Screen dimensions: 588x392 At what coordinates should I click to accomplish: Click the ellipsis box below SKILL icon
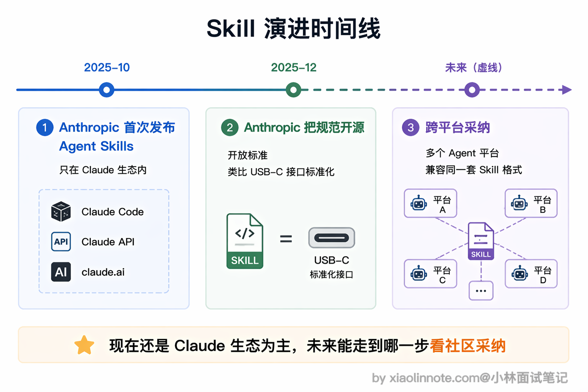481,291
